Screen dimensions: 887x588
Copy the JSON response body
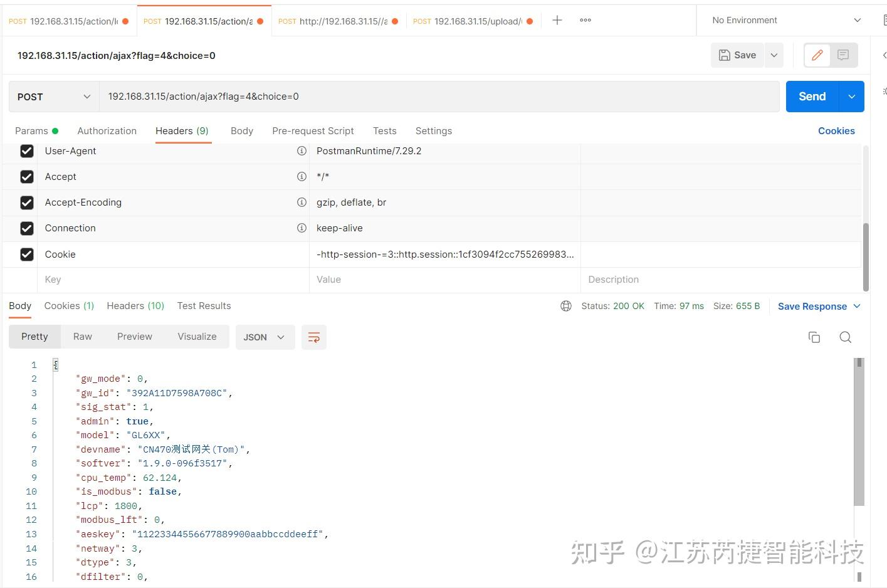coord(814,337)
